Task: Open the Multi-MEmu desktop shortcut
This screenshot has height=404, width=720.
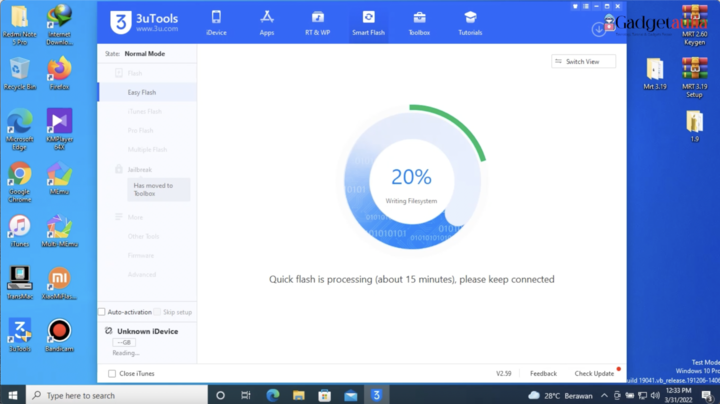Action: click(x=59, y=231)
